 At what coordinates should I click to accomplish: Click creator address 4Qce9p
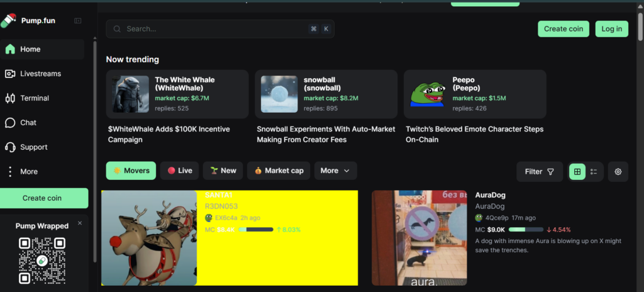pyautogui.click(x=497, y=218)
